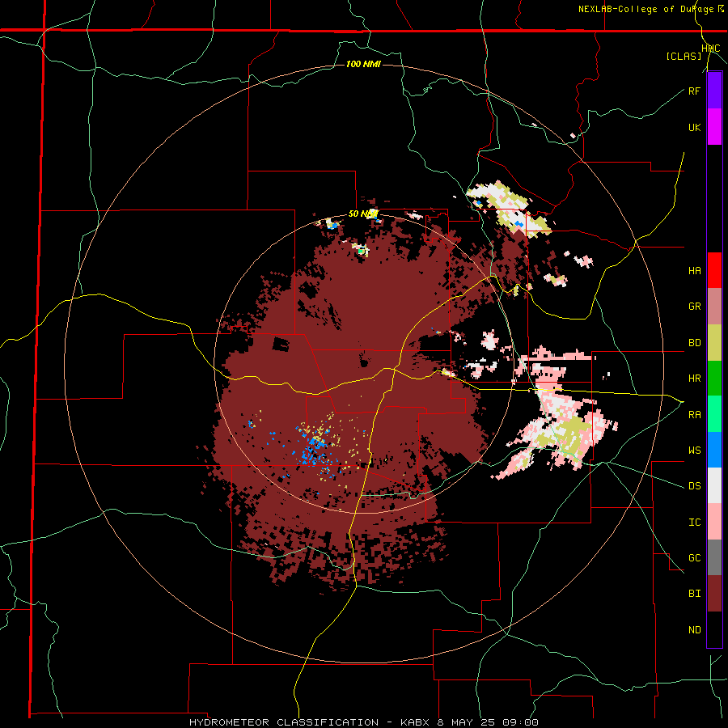Image resolution: width=728 pixels, height=728 pixels.
Task: Click the WS legend label
Action: (x=694, y=450)
